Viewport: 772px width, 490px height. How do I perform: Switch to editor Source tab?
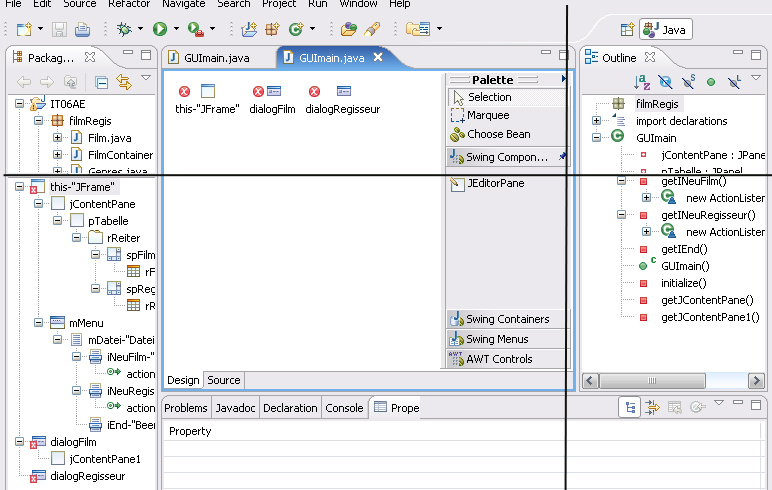point(224,380)
